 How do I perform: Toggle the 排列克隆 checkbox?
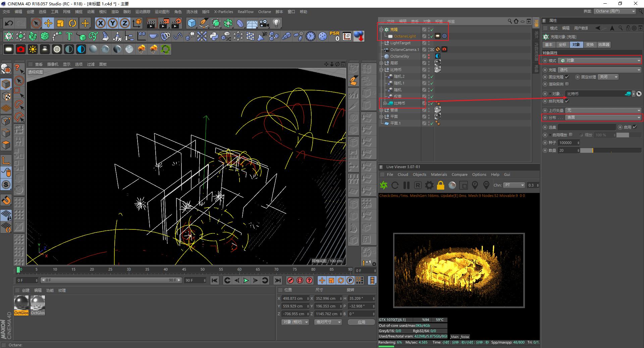tap(567, 101)
